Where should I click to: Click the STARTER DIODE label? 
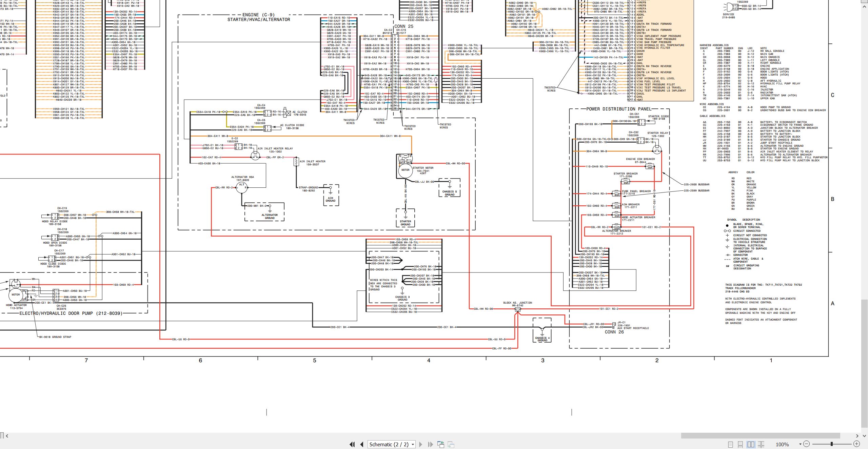click(658, 116)
